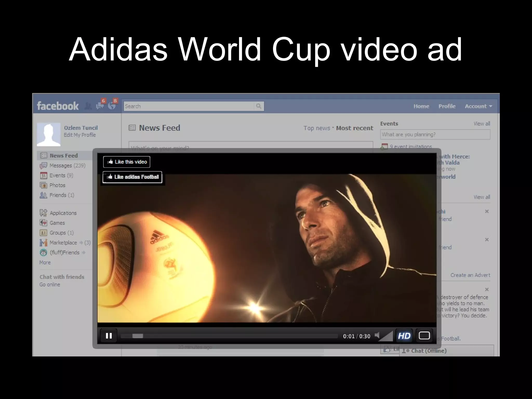Switch feed to Most recent

[x=355, y=128]
